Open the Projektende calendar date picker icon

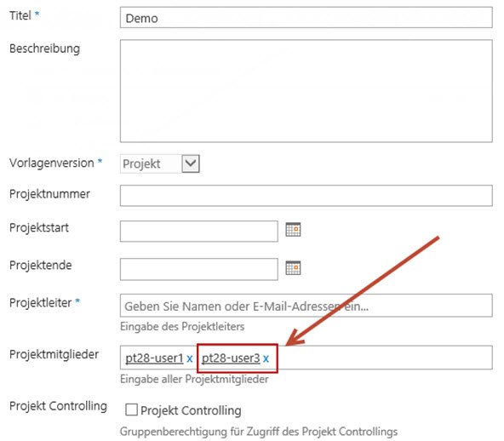[293, 267]
